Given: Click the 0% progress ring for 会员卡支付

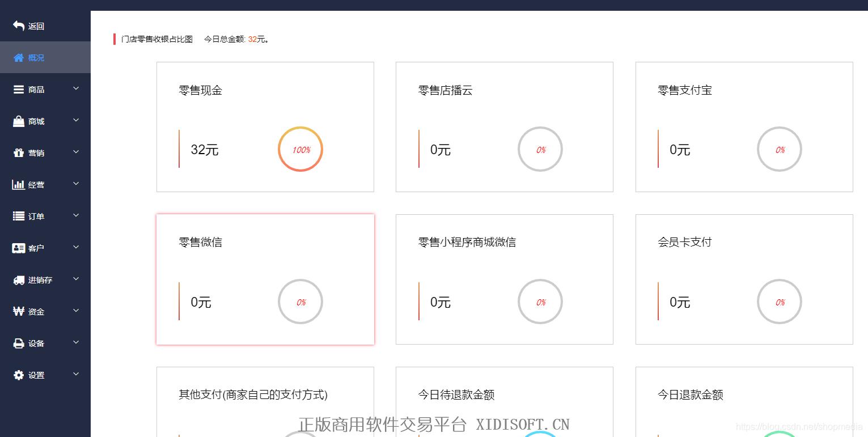Looking at the screenshot, I should (x=780, y=302).
